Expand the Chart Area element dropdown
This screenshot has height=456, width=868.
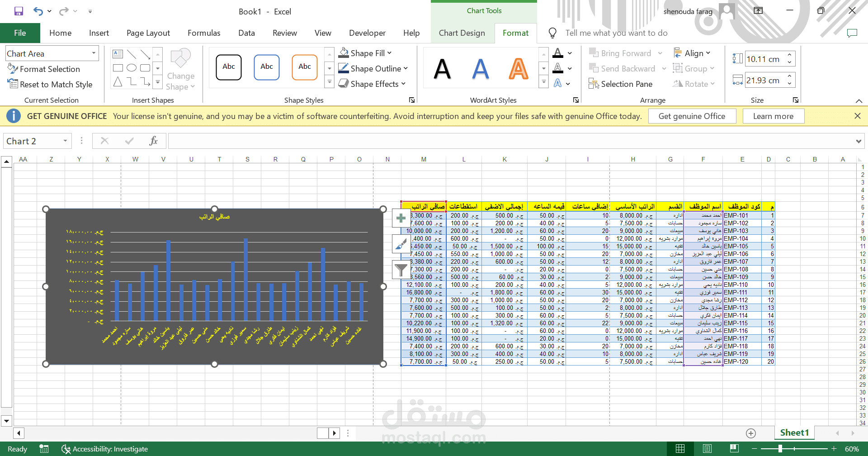94,53
